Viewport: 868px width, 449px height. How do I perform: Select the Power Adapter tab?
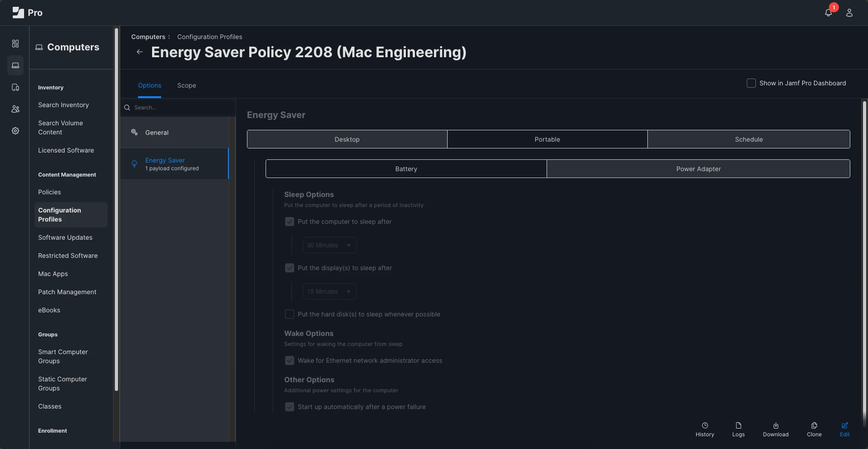[x=698, y=169]
